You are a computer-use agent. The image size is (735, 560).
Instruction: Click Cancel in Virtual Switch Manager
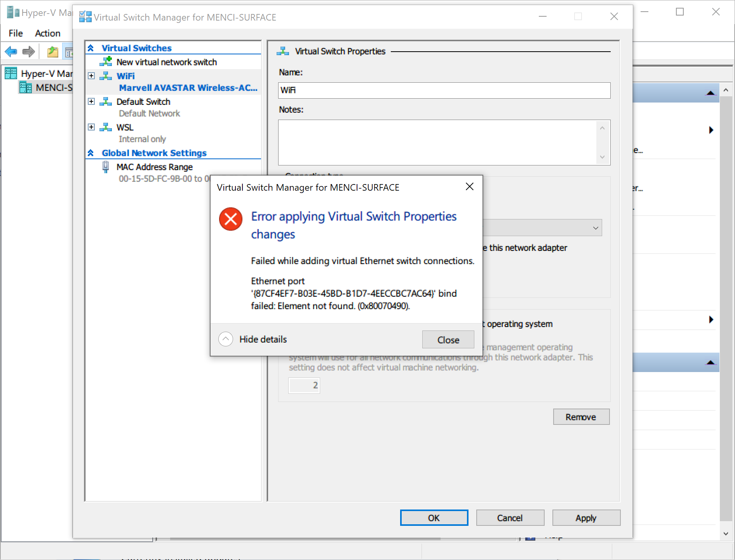point(510,518)
